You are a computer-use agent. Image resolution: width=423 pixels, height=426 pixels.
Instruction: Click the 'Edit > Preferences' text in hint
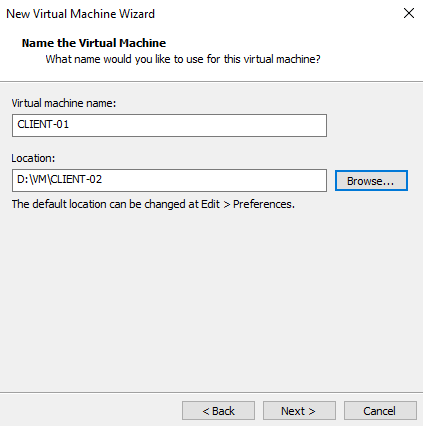tap(248, 204)
